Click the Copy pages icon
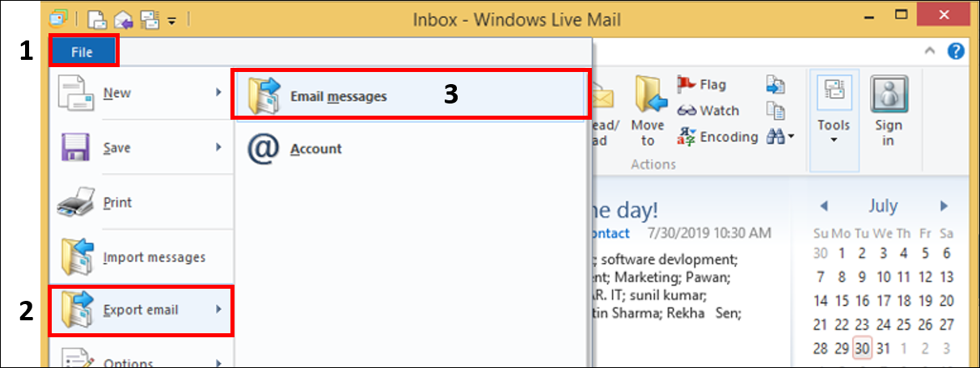This screenshot has height=368, width=980. pyautogui.click(x=775, y=111)
